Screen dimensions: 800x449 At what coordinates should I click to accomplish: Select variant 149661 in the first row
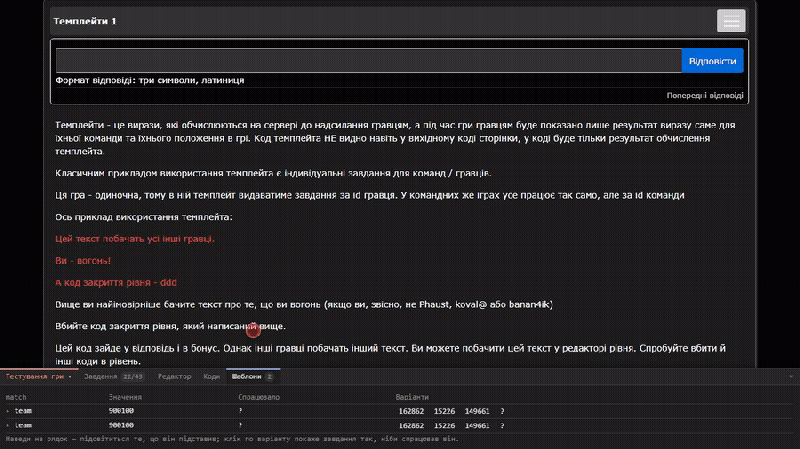tap(477, 411)
